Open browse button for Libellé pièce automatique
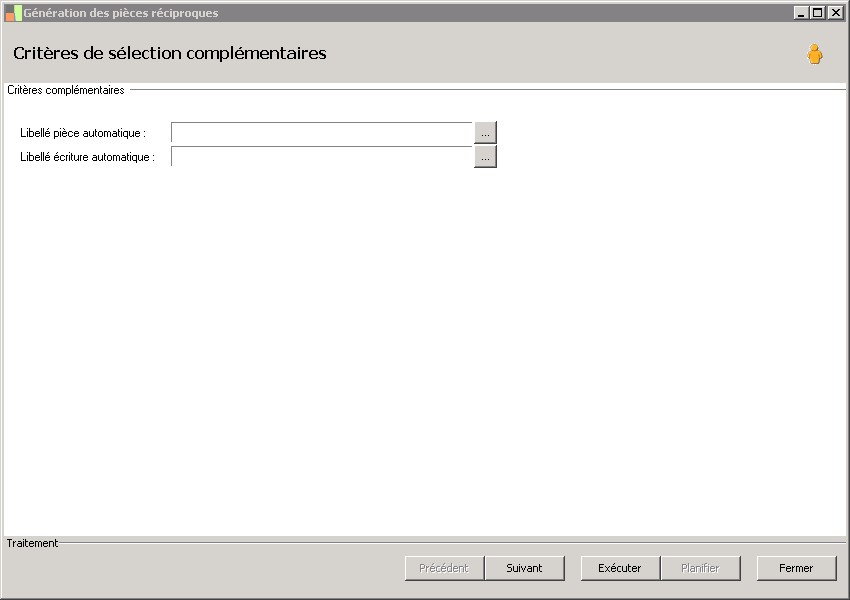850x600 pixels. click(485, 133)
